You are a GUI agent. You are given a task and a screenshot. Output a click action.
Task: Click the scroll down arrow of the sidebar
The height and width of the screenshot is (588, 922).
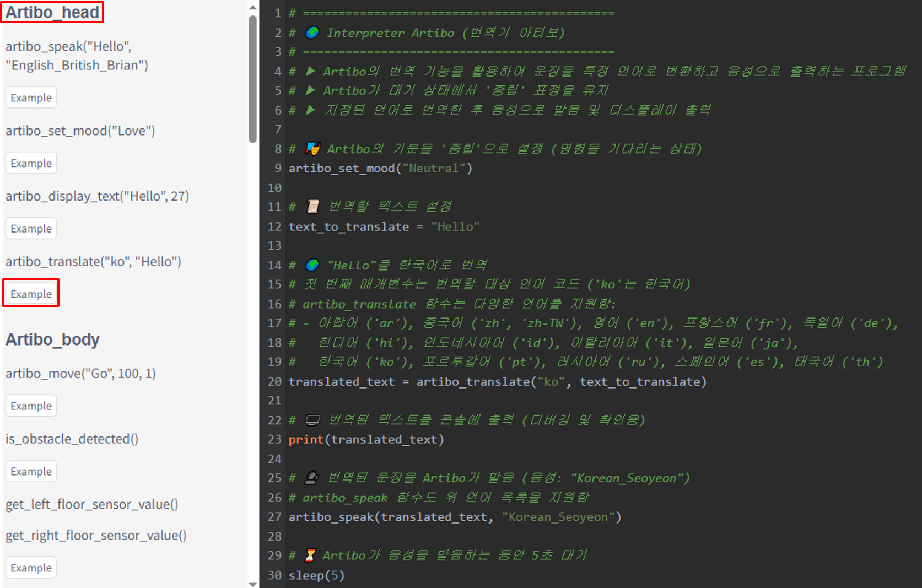[252, 584]
